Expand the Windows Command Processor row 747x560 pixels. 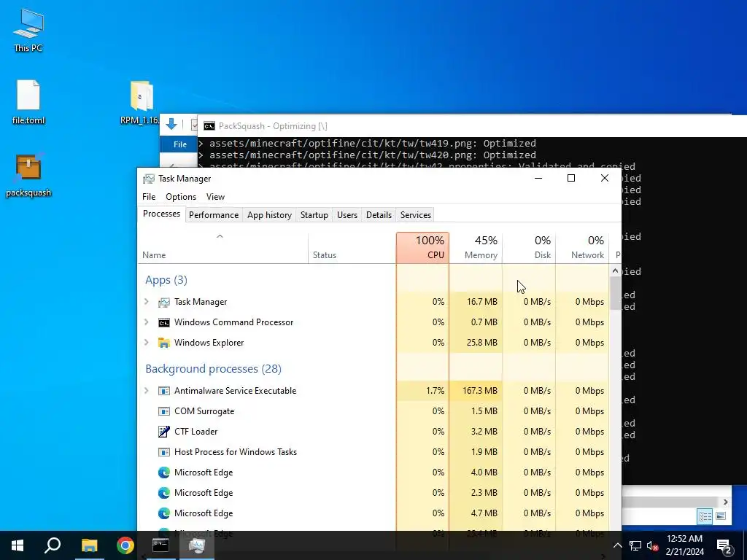click(147, 322)
